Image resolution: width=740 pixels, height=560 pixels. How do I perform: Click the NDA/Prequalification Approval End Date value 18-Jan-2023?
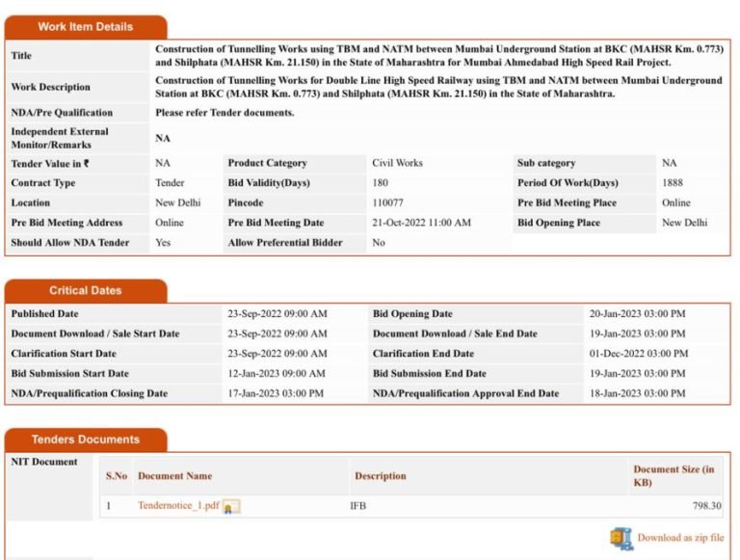[637, 393]
